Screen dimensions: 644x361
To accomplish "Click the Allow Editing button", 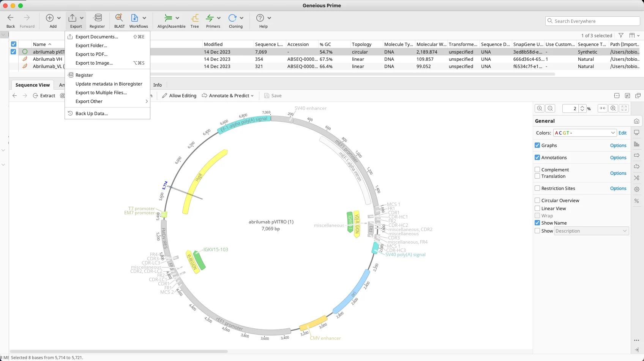I will point(179,96).
